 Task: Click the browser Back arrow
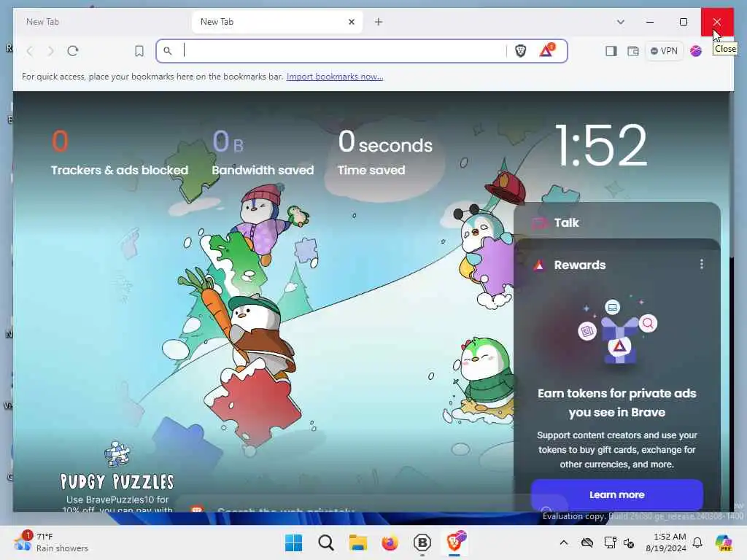30,51
